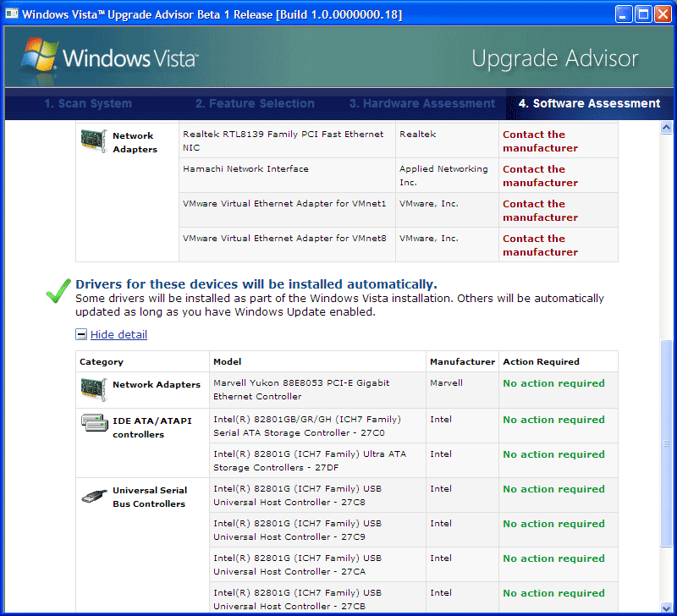Click the green checkmark icon
Image resolution: width=677 pixels, height=616 pixels.
point(58,291)
